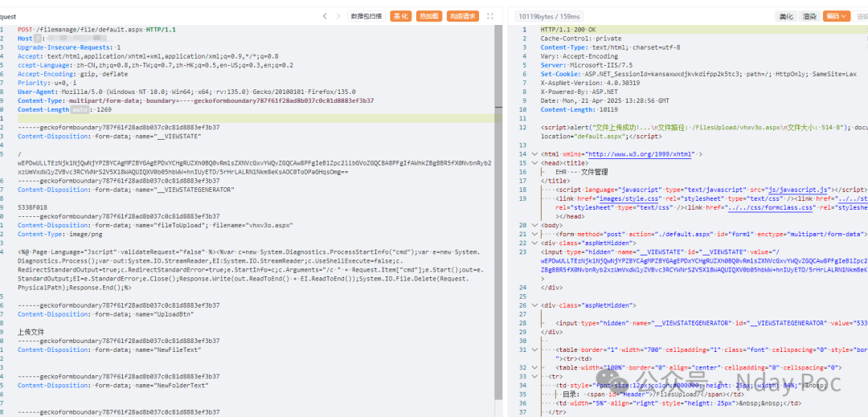Screen dimensions: 868x417
Task: Click the Jscript webshell payload text
Action: click(249, 269)
